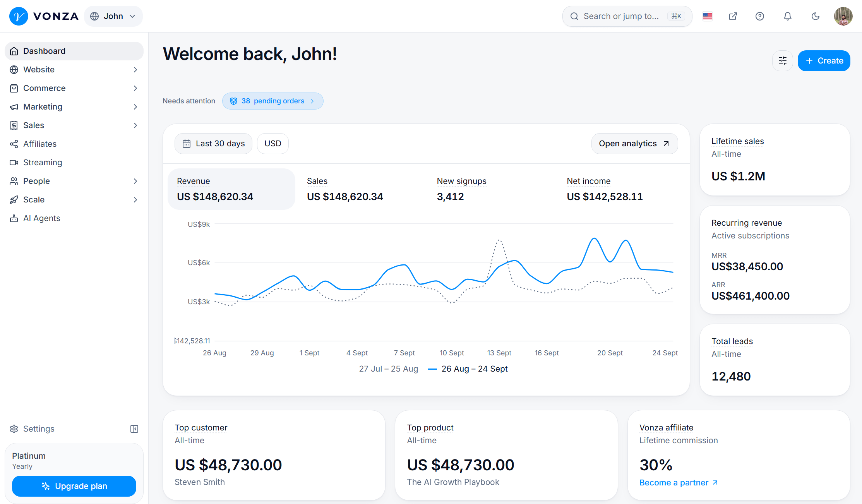Open the language flag selector
The height and width of the screenshot is (504, 862).
click(x=708, y=16)
